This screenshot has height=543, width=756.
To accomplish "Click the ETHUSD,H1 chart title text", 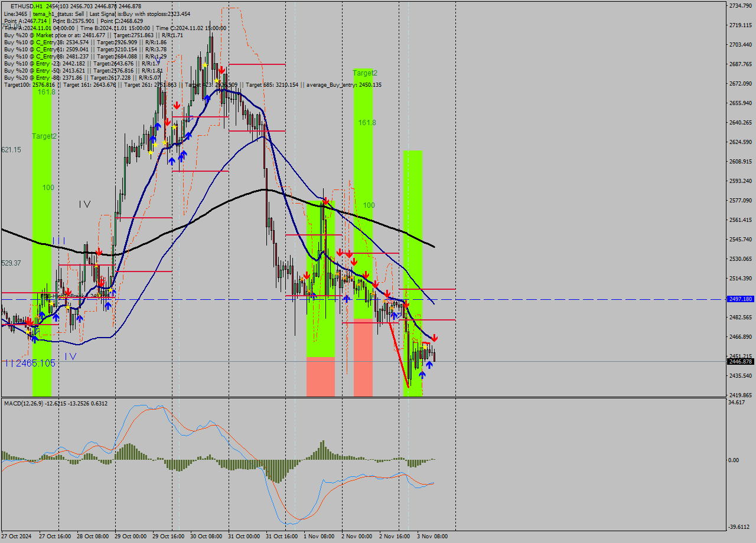I will 26,6.
